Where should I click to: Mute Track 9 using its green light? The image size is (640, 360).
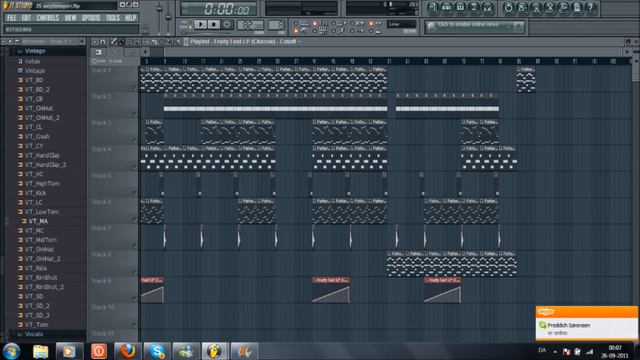click(x=134, y=298)
